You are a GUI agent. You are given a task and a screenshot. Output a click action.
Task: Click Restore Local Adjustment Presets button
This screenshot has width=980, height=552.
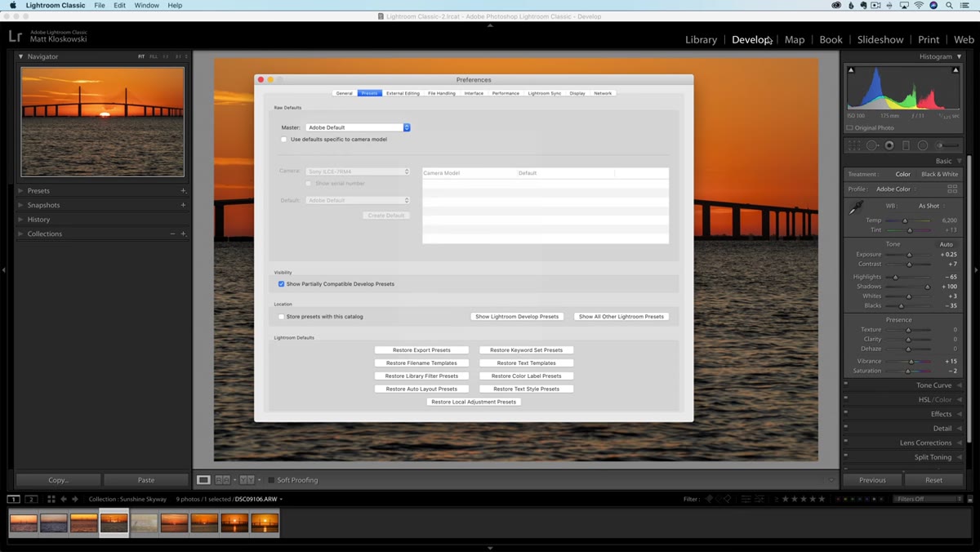(x=474, y=402)
